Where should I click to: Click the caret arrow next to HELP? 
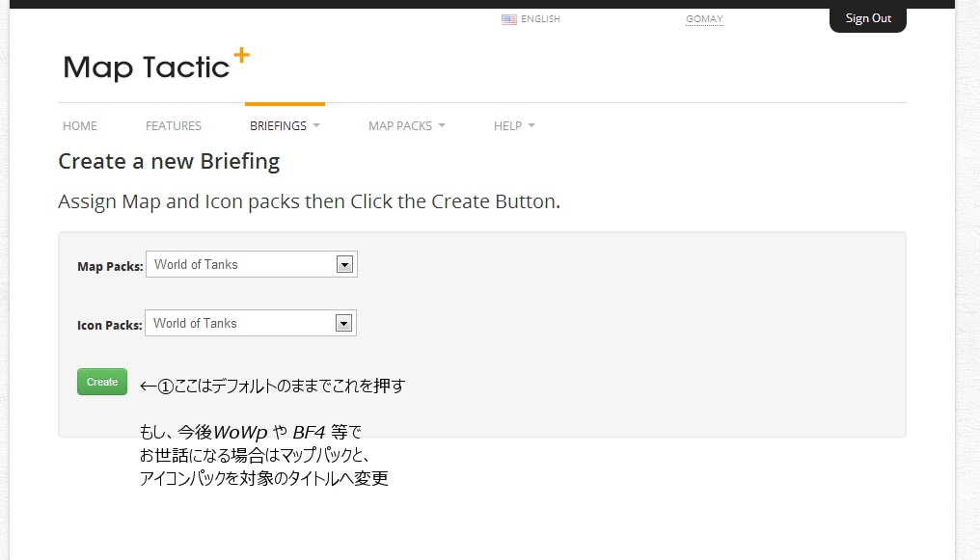531,126
